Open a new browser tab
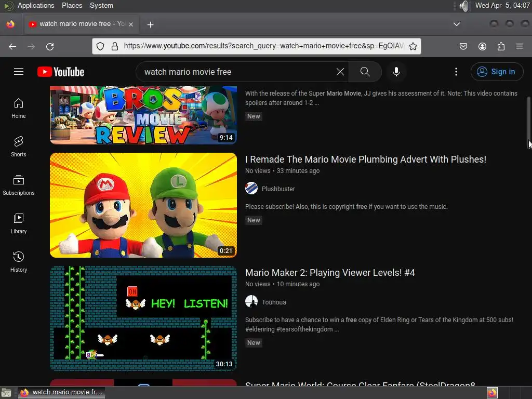This screenshot has width=532, height=399. point(150,24)
